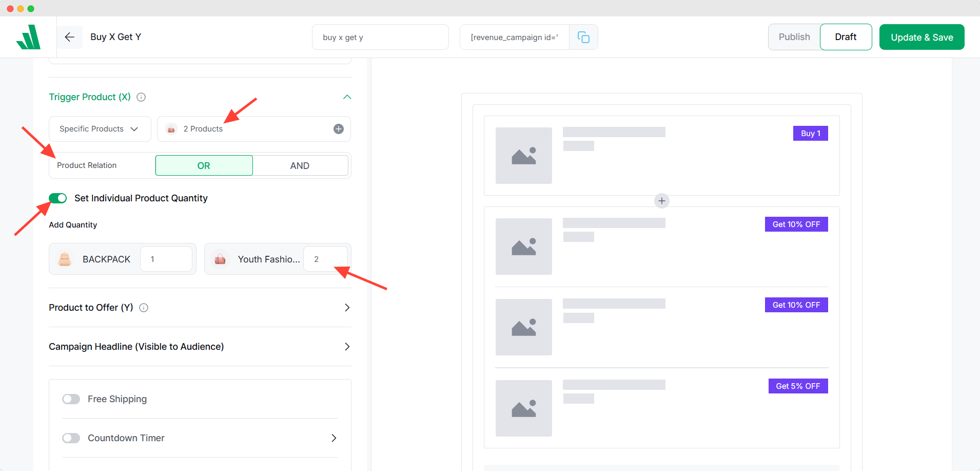Toggle Set Individual Product Quantity switch
Viewport: 980px width, 471px height.
point(58,198)
